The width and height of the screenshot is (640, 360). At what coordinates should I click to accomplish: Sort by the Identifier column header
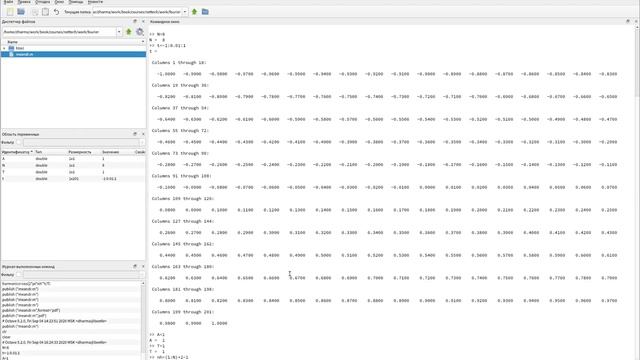(x=17, y=152)
